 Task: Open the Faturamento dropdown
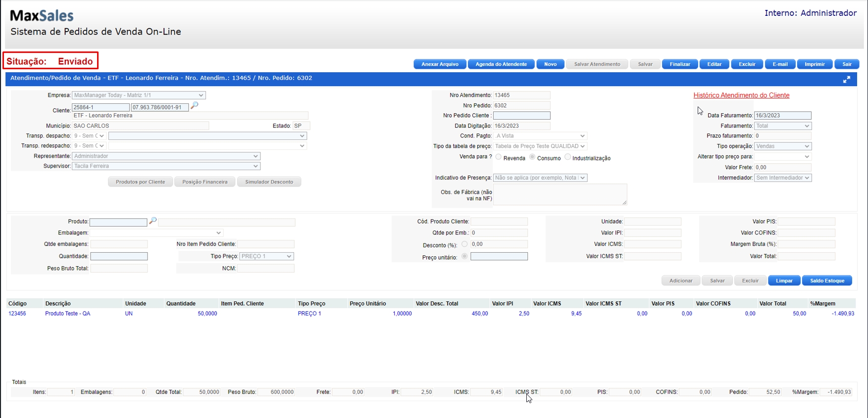783,126
